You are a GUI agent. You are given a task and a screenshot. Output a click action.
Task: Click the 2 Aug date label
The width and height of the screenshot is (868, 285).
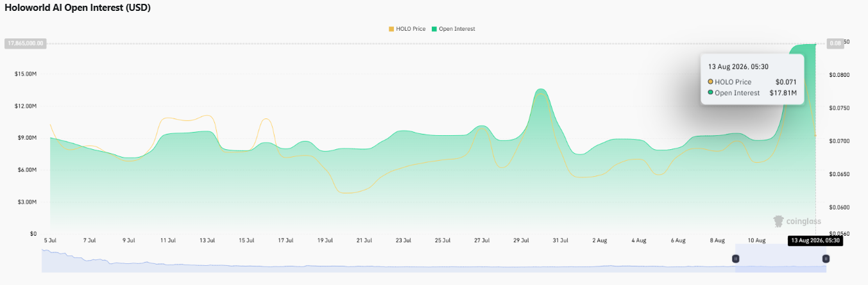tap(599, 240)
